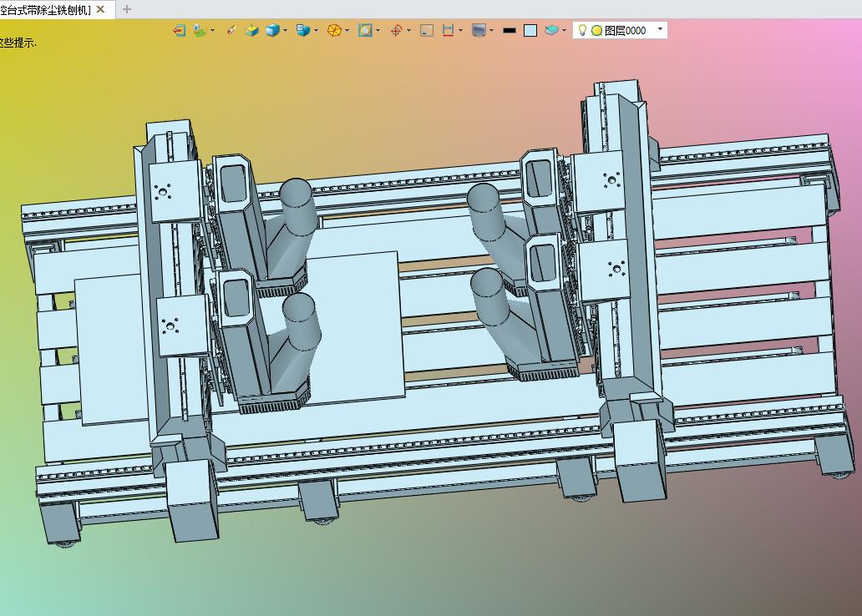Open dropdown beside the layered-lines icon
This screenshot has width=862, height=616.
pyautogui.click(x=213, y=30)
